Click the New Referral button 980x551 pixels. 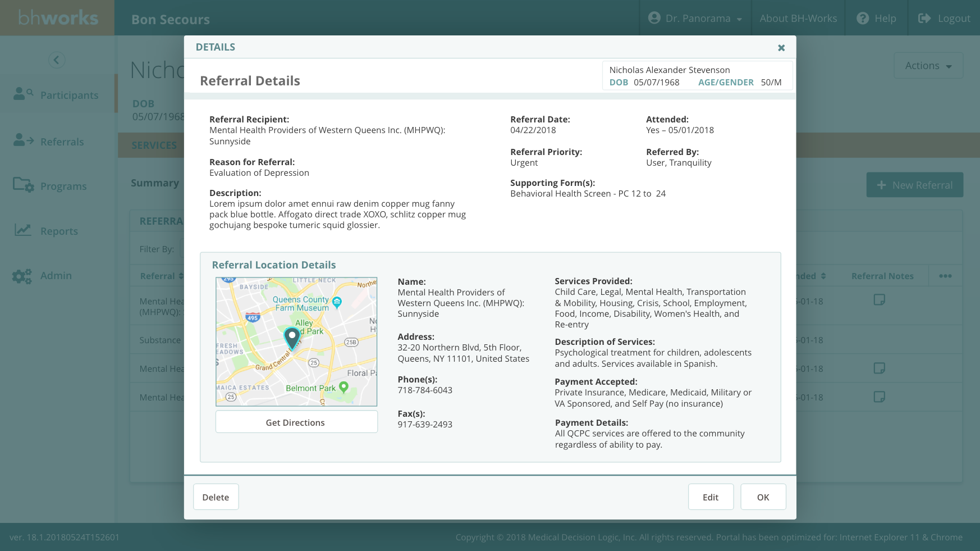tap(915, 185)
